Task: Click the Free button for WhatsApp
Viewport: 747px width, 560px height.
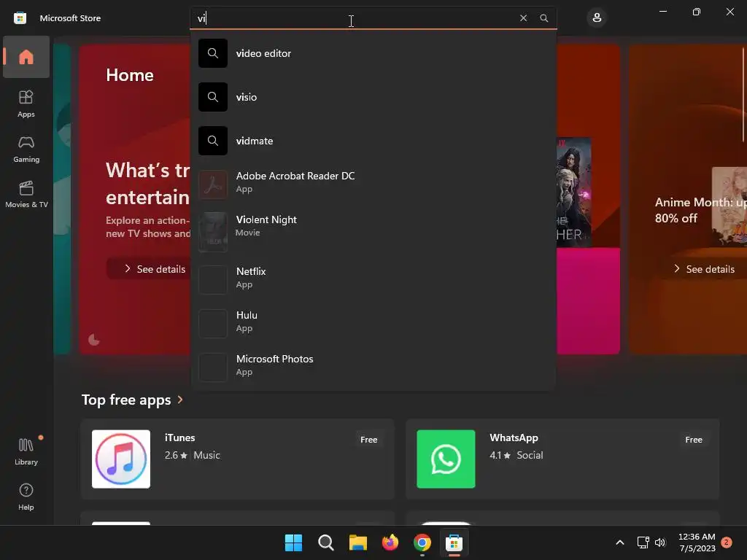Action: tap(694, 440)
